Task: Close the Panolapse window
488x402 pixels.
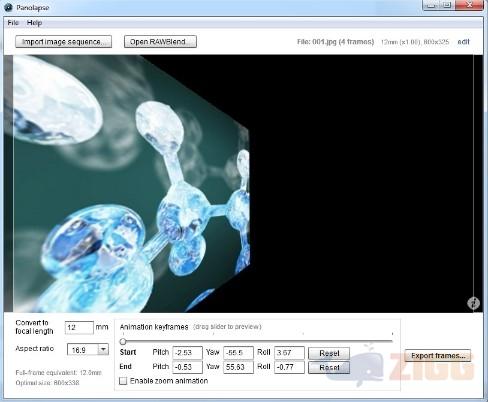Action: coord(469,5)
